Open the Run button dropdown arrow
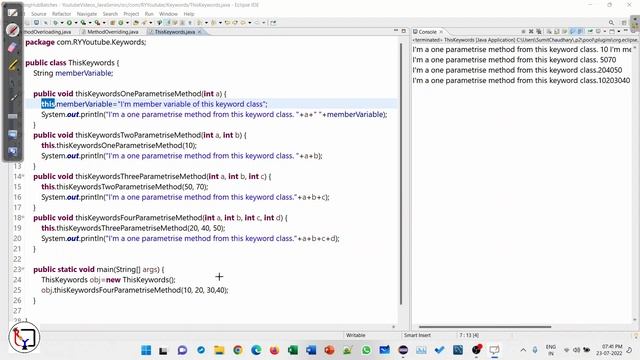The image size is (640, 360). click(x=76, y=22)
